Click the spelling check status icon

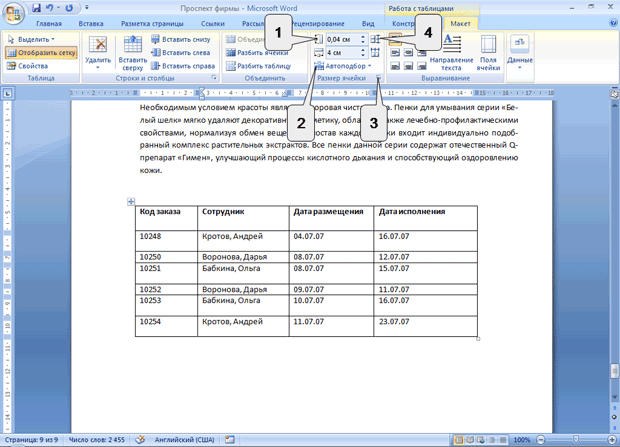[x=140, y=440]
